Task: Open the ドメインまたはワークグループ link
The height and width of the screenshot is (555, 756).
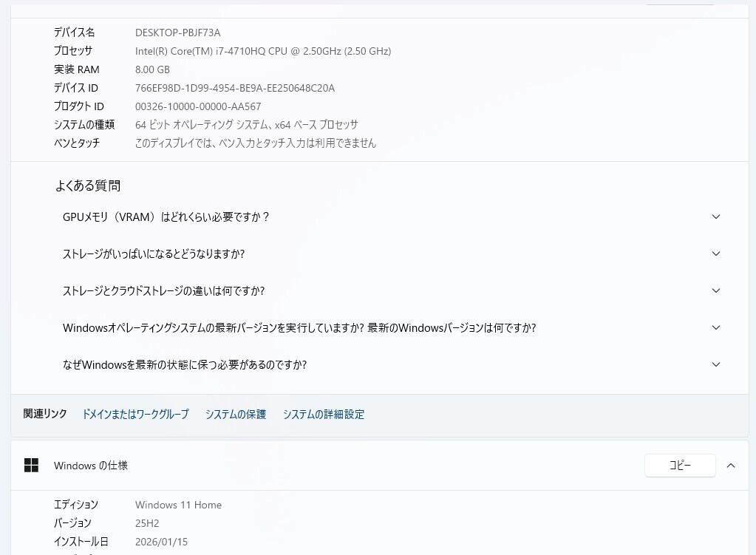Action: 135,414
